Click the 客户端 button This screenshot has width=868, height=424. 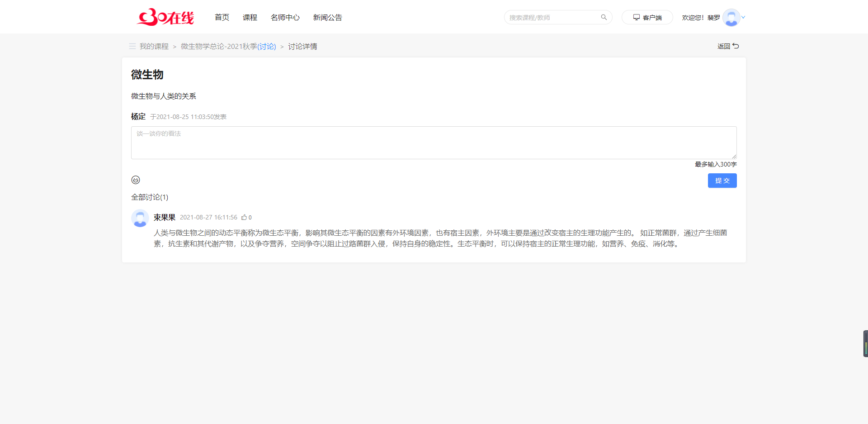click(647, 17)
